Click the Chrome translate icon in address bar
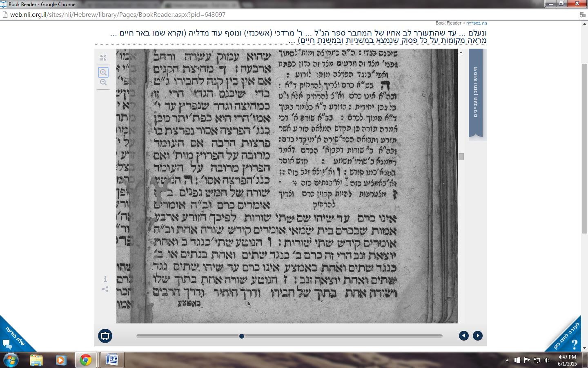This screenshot has height=368, width=588. [x=582, y=15]
